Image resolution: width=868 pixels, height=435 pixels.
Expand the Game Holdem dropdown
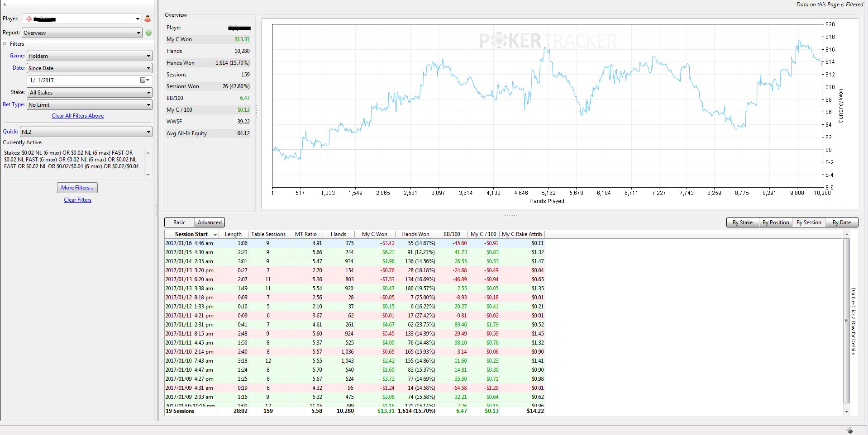(x=90, y=56)
